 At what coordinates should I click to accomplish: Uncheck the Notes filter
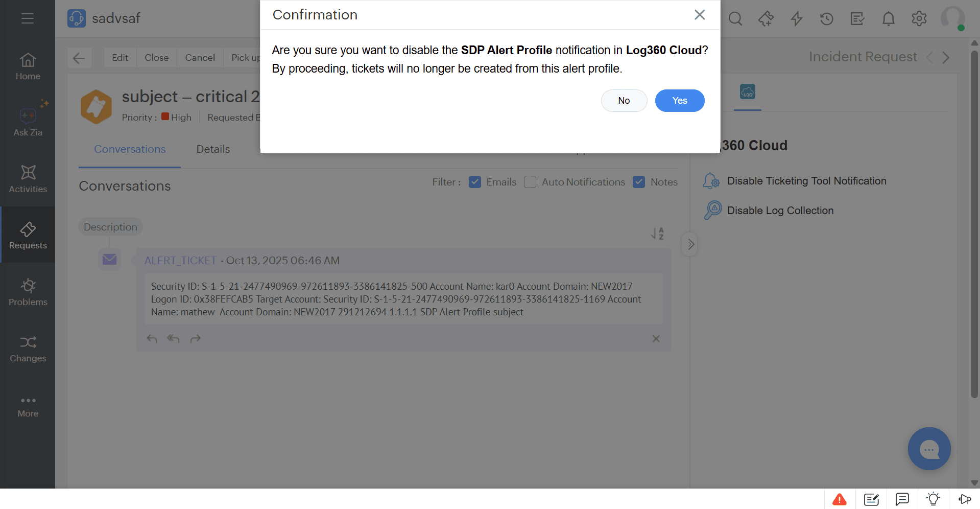pos(639,182)
